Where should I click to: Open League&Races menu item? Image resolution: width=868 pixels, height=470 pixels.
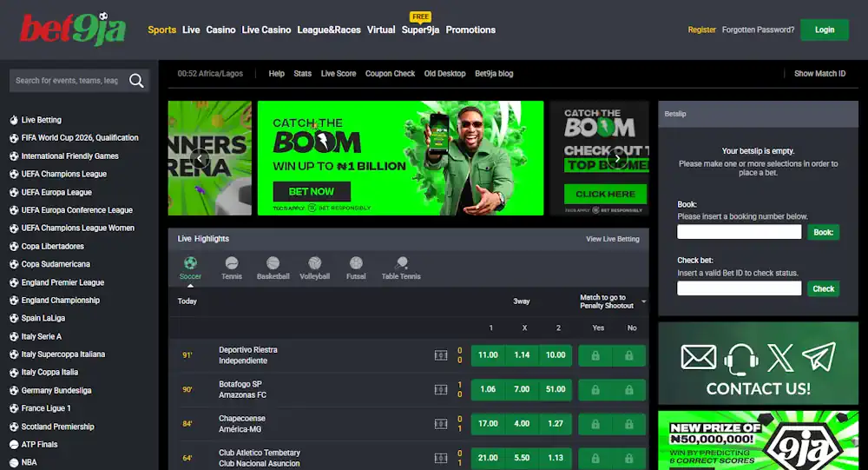pyautogui.click(x=329, y=30)
